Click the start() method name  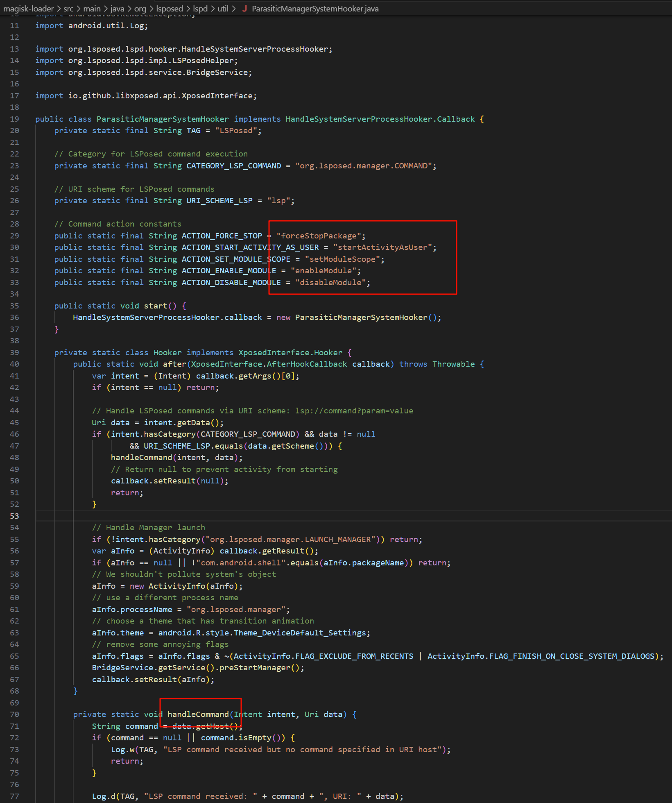click(x=155, y=306)
